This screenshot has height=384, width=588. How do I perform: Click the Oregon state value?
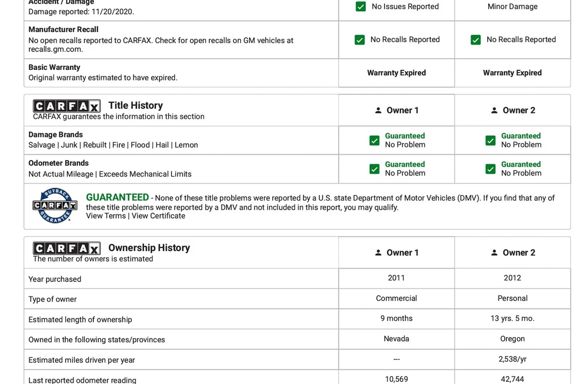click(512, 339)
